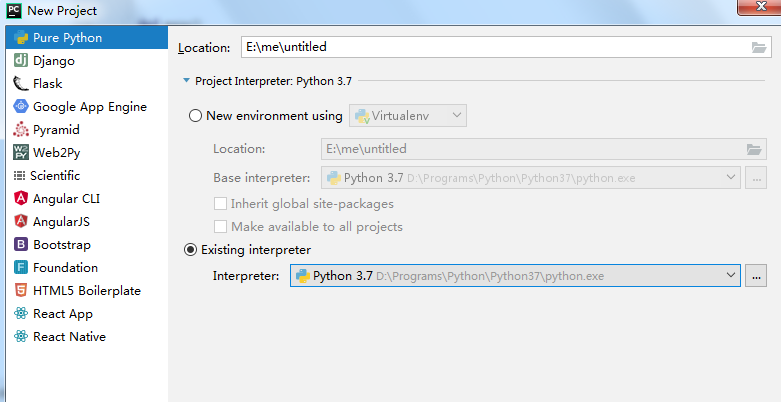The width and height of the screenshot is (781, 402).
Task: Pick the Web2Py project type
Action: (87, 152)
